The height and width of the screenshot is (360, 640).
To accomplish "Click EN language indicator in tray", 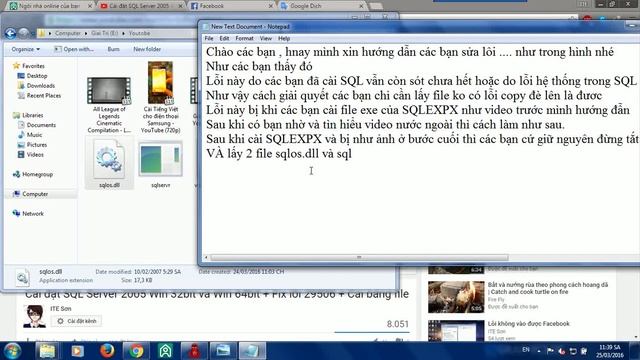I will [x=526, y=350].
